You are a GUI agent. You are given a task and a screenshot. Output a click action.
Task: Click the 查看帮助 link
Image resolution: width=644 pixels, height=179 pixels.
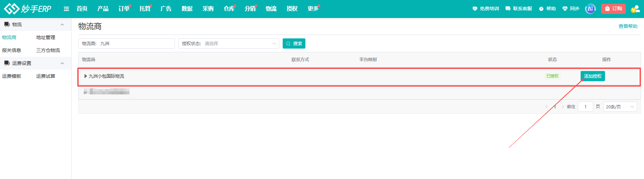[x=628, y=26]
